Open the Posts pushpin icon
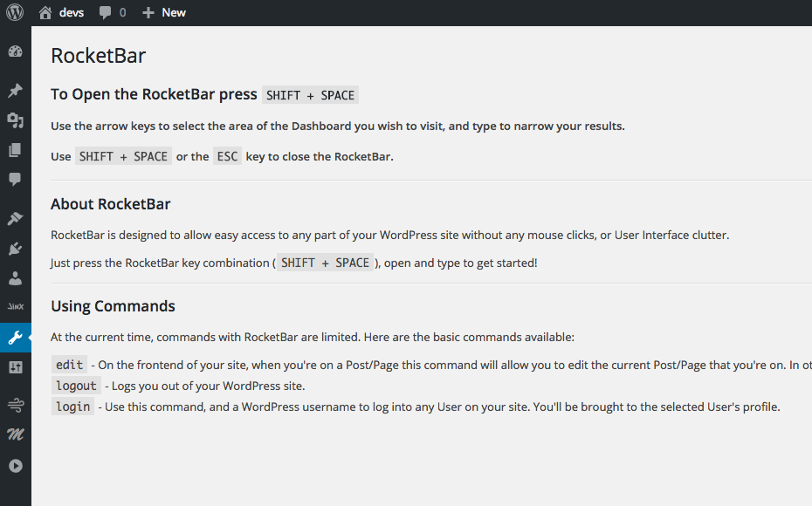This screenshot has height=506, width=812. click(16, 91)
